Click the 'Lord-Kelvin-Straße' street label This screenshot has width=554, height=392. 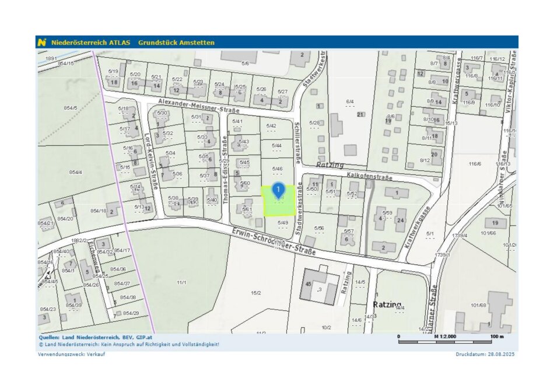click(152, 161)
